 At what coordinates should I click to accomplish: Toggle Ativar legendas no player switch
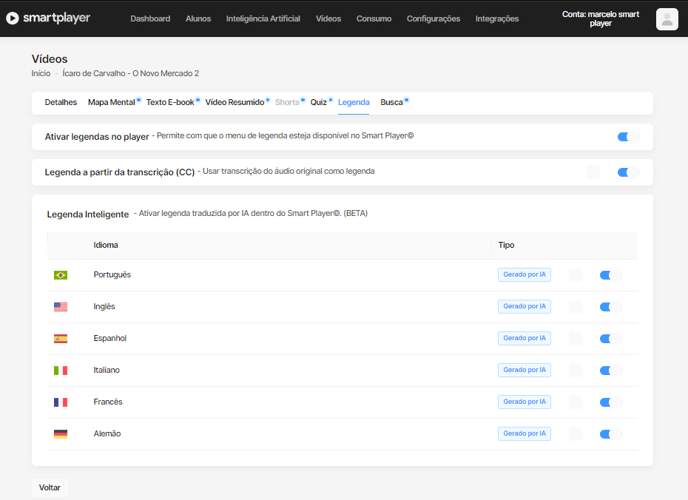click(x=628, y=137)
